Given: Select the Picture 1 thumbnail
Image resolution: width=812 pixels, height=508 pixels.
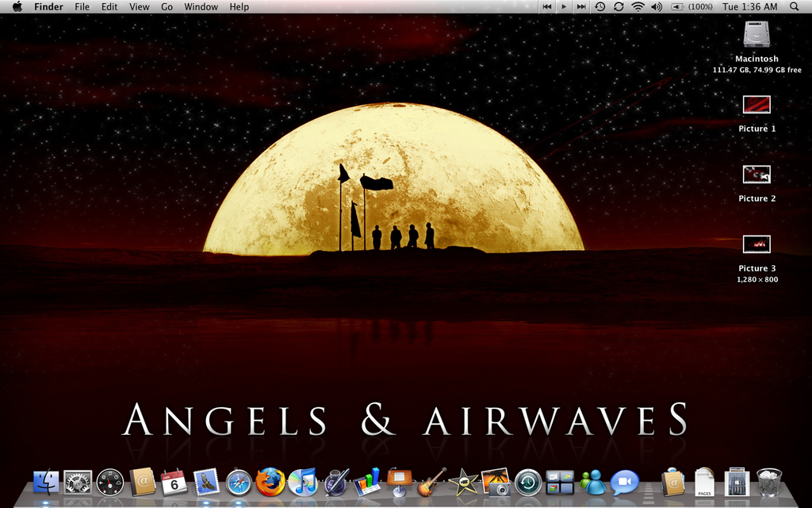Looking at the screenshot, I should [x=756, y=105].
